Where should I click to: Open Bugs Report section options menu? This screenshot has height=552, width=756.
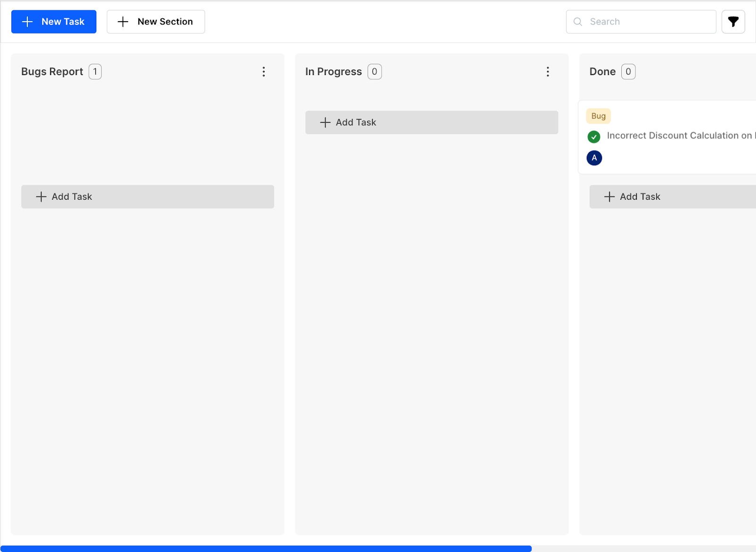pos(264,72)
